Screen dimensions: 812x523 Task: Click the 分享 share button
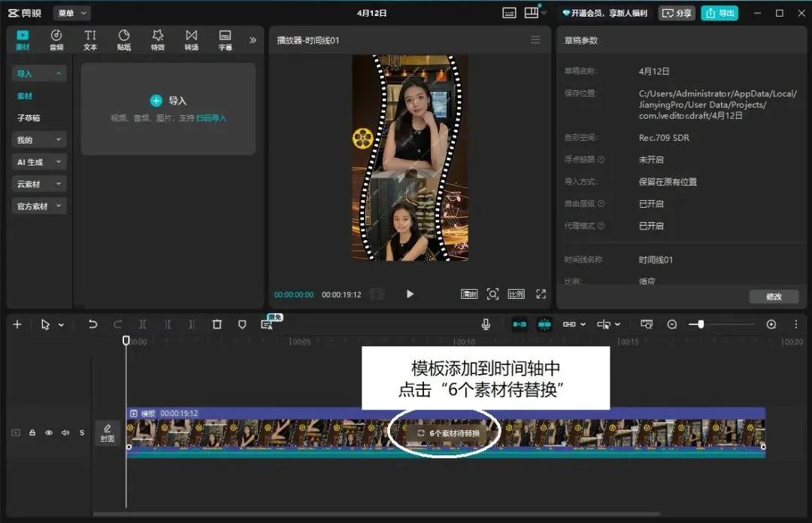(677, 13)
